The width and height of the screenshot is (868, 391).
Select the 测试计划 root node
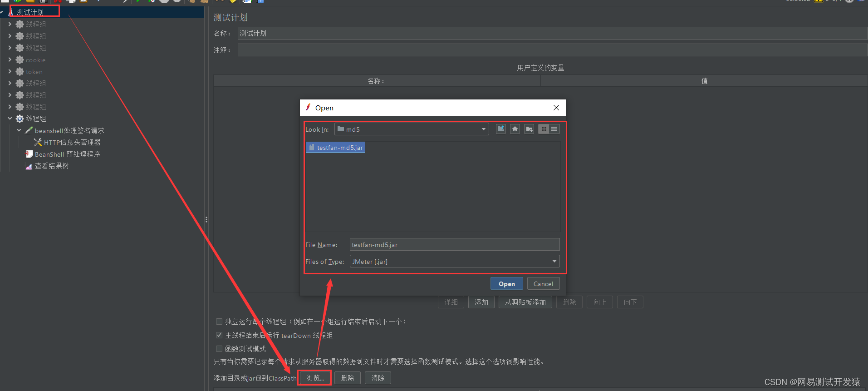point(30,12)
